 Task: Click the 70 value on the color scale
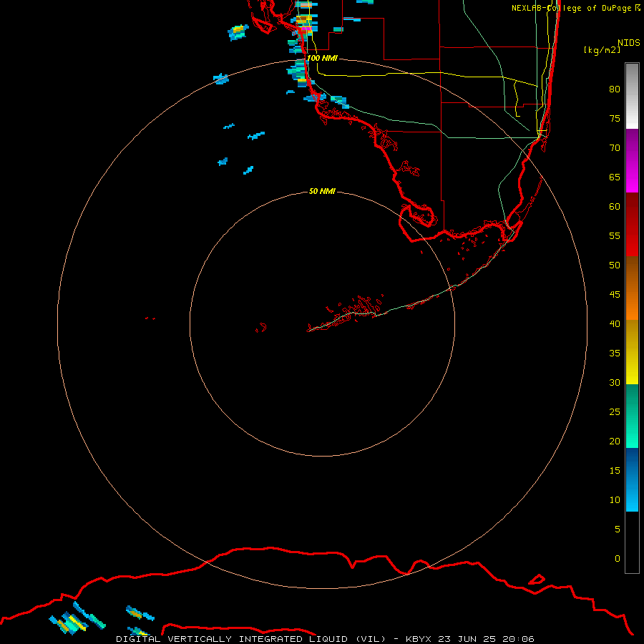615,148
